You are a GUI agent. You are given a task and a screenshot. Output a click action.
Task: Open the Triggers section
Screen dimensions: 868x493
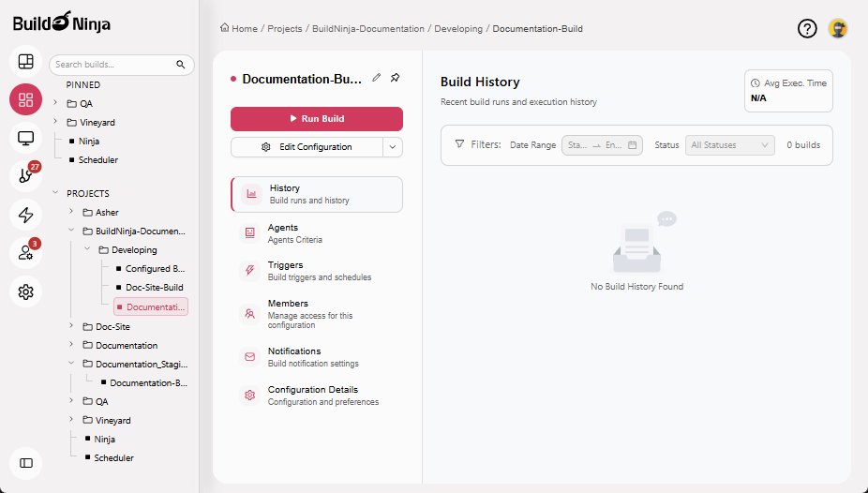coord(317,271)
